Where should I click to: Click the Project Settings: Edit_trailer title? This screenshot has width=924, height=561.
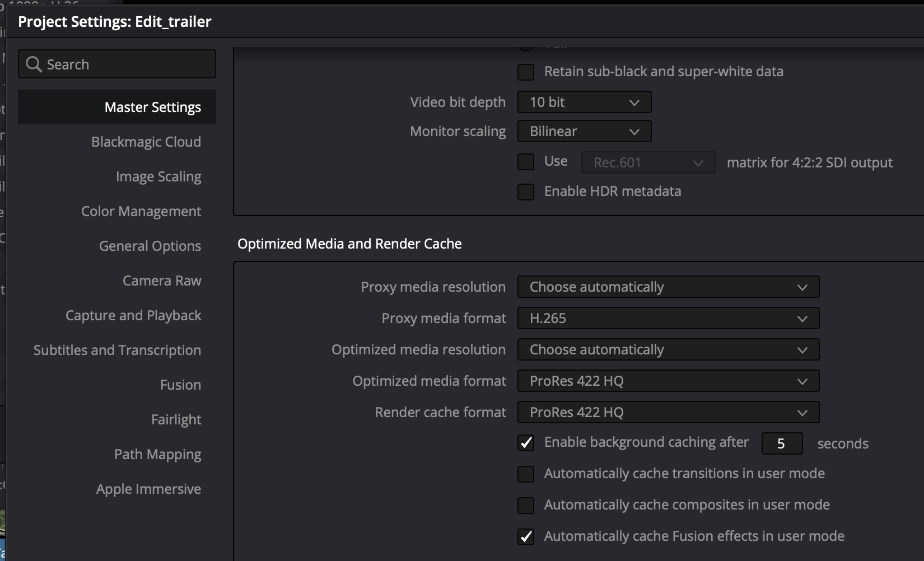coord(115,21)
